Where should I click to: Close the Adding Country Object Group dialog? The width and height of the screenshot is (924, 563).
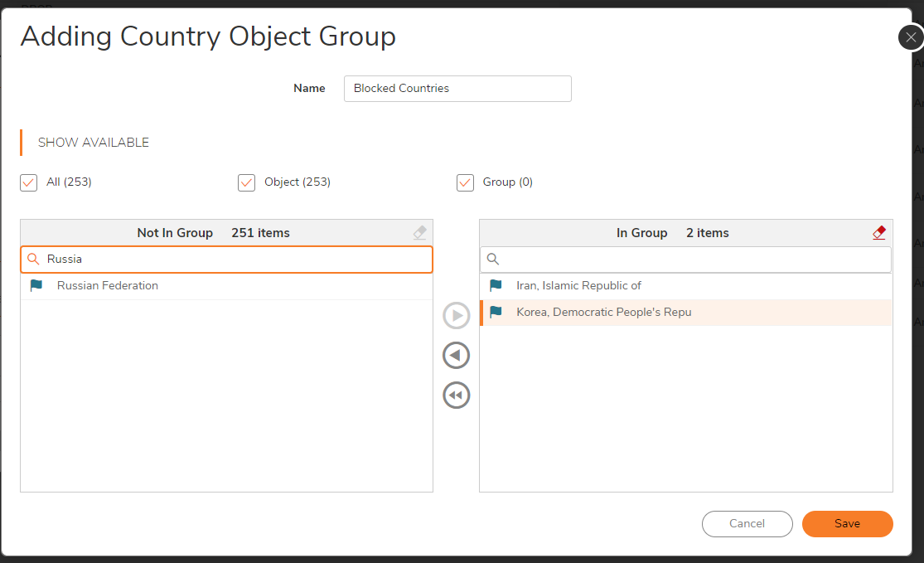tap(911, 37)
